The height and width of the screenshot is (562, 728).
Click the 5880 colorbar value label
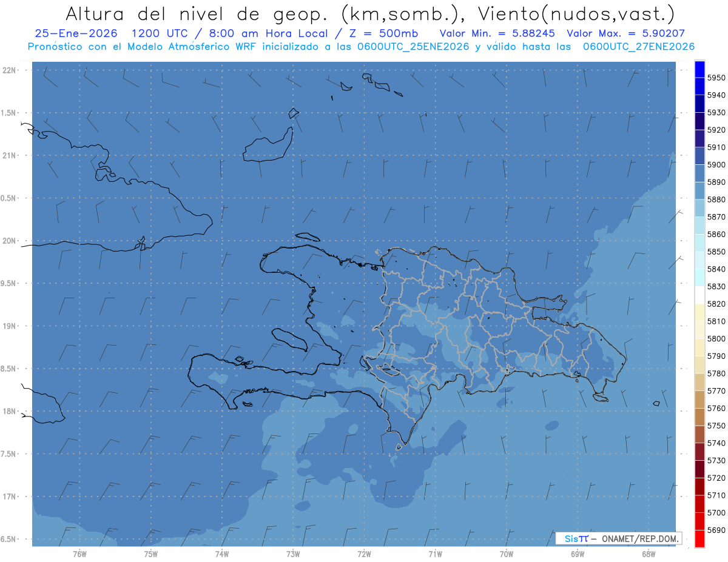[716, 199]
